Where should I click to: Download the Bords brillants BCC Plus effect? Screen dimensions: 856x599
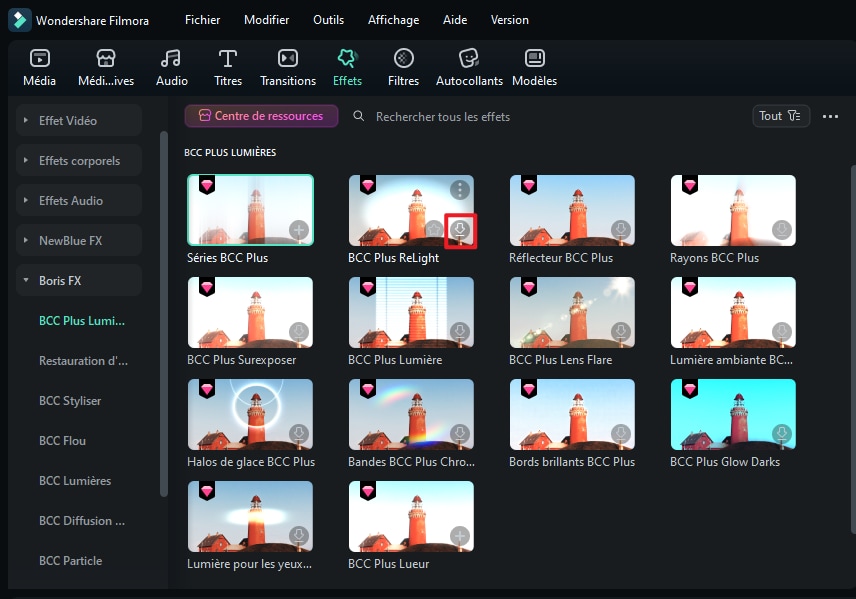(621, 434)
